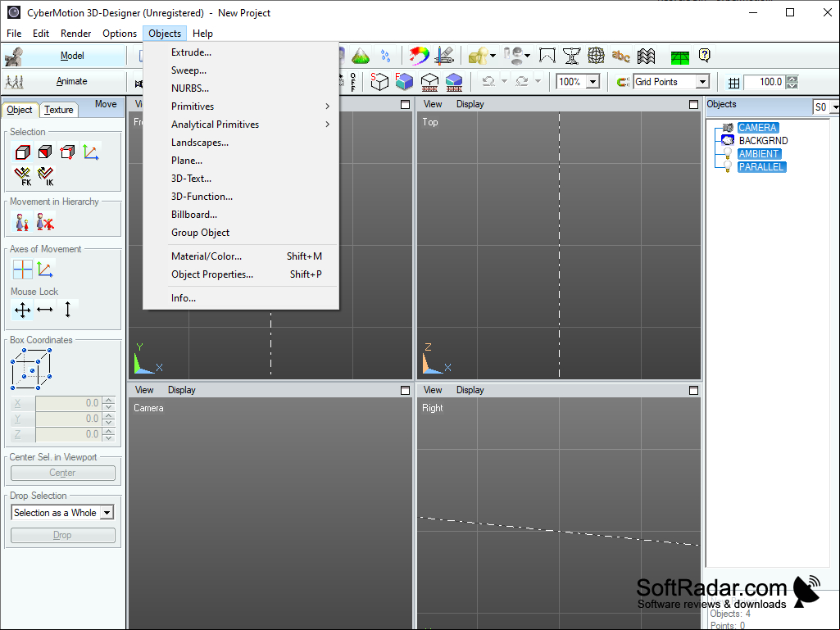The width and height of the screenshot is (840, 630).
Task: Click the Animate mode button
Action: pos(64,81)
